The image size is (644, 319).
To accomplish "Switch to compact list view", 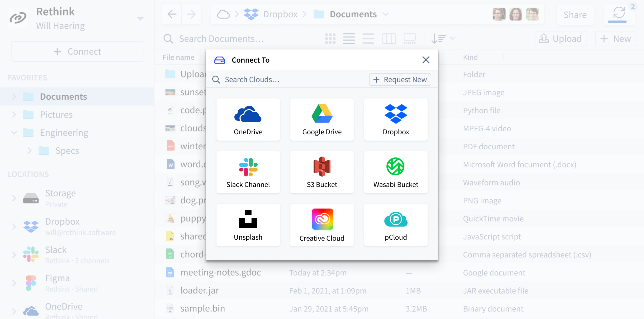I will [369, 39].
